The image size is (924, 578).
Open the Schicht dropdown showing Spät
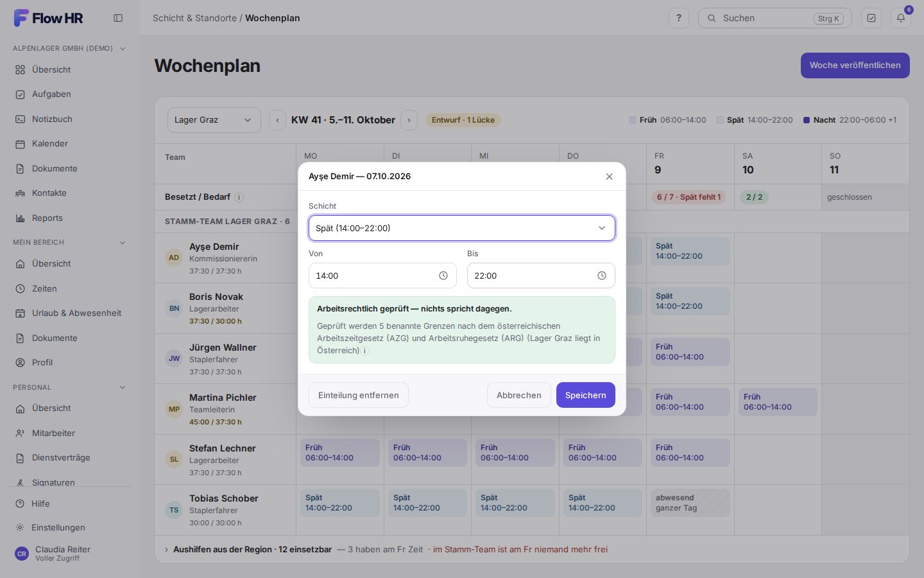coord(462,228)
